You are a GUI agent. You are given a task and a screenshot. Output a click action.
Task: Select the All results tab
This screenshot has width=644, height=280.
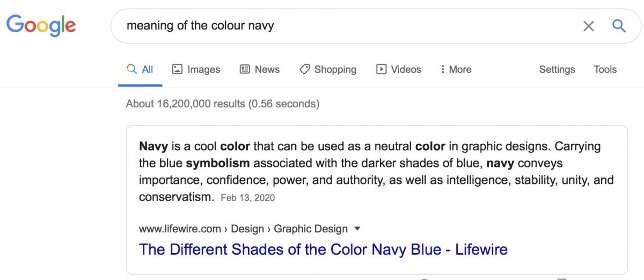coord(140,69)
